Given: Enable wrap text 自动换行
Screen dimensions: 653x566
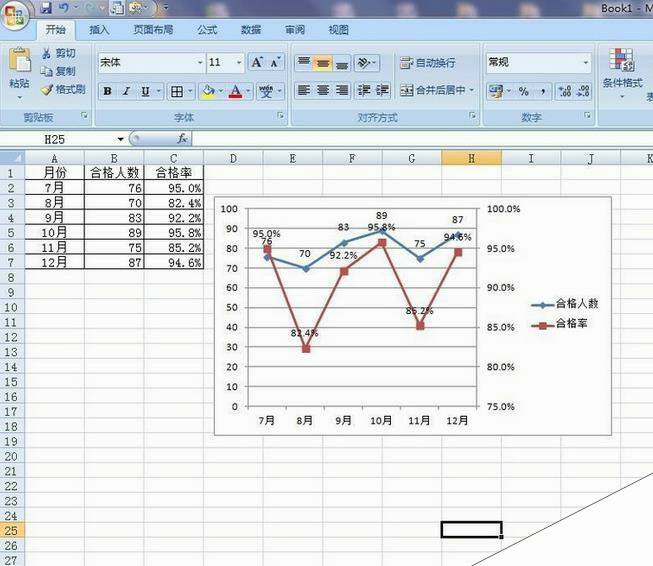Looking at the screenshot, I should tap(427, 63).
